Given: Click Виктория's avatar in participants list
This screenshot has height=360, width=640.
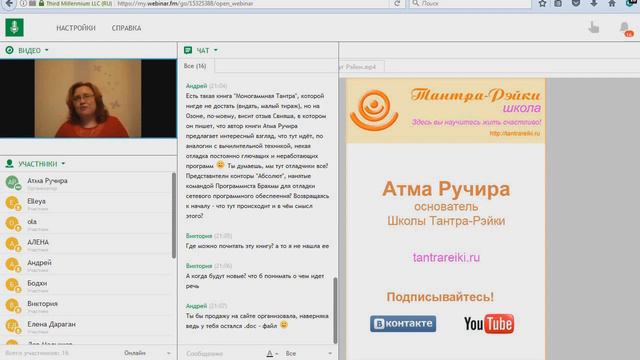Looking at the screenshot, I should click(13, 305).
